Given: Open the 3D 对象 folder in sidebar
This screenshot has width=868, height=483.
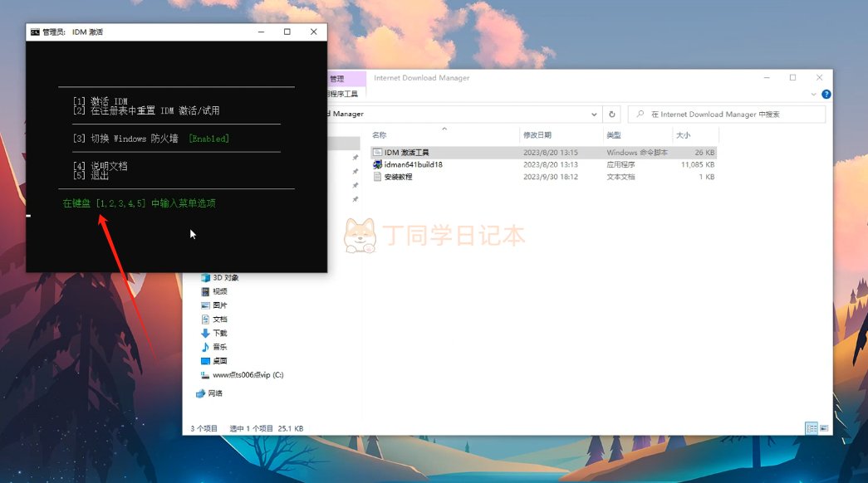Looking at the screenshot, I should click(x=225, y=278).
